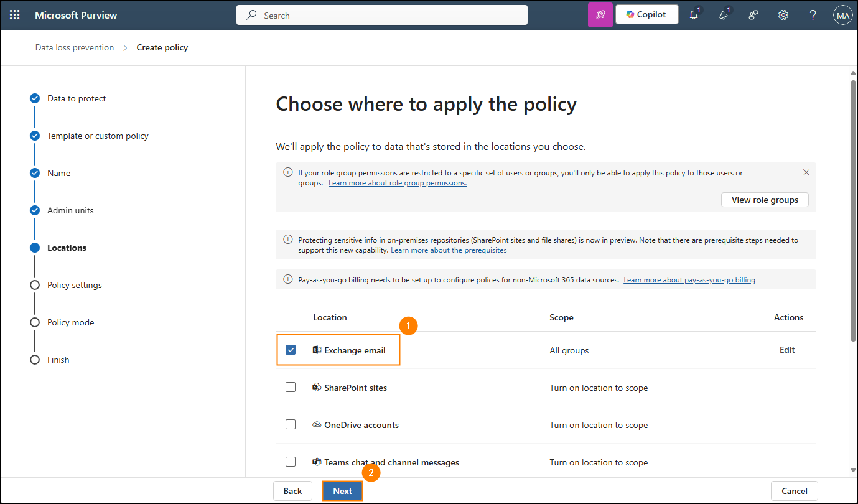
Task: Click the scrollbar up arrow
Action: click(853, 73)
